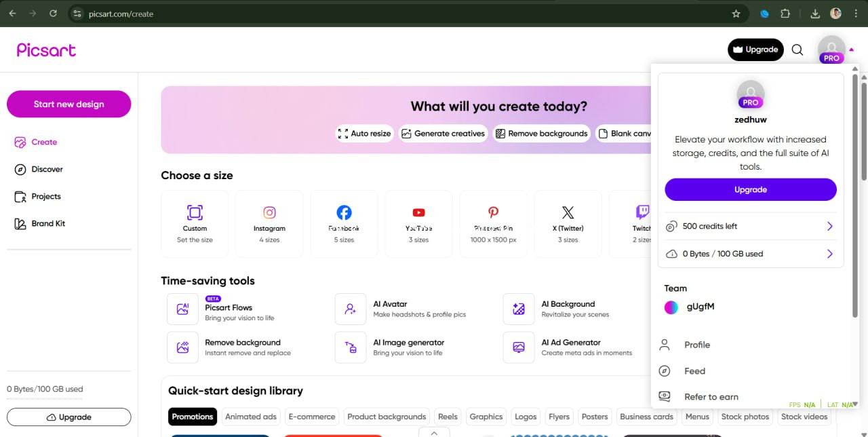Expand the bottom panel chevron
868x437 pixels.
point(435,432)
